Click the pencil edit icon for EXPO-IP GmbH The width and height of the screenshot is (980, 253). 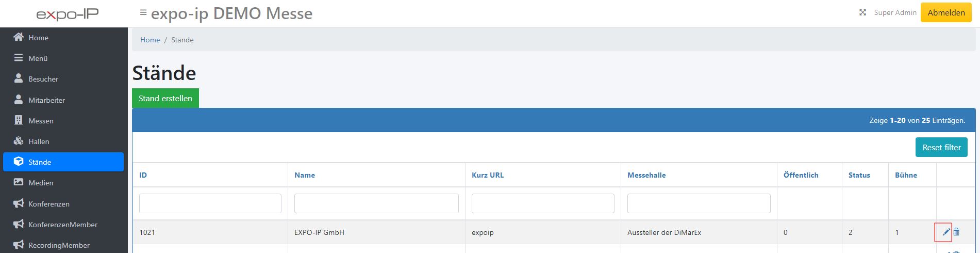[x=946, y=232]
